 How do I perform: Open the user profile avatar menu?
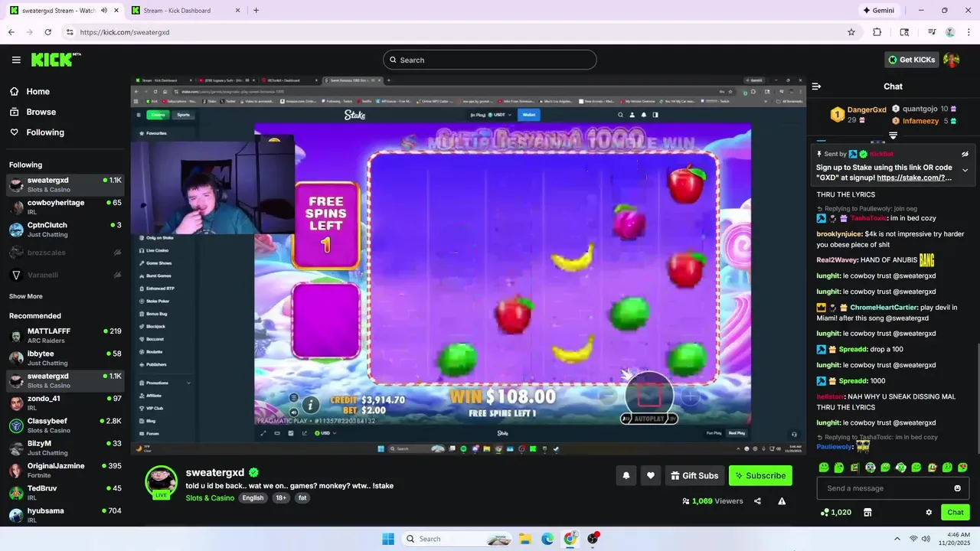click(952, 60)
